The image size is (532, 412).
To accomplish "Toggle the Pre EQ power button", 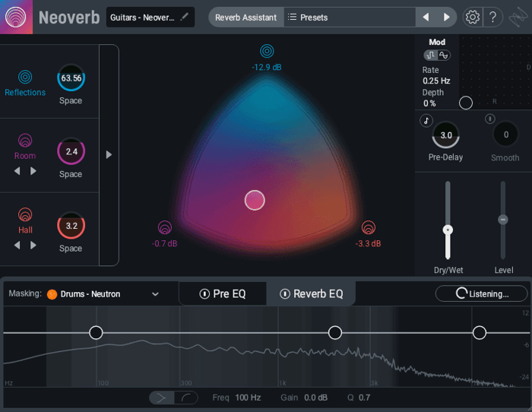I will pyautogui.click(x=204, y=294).
